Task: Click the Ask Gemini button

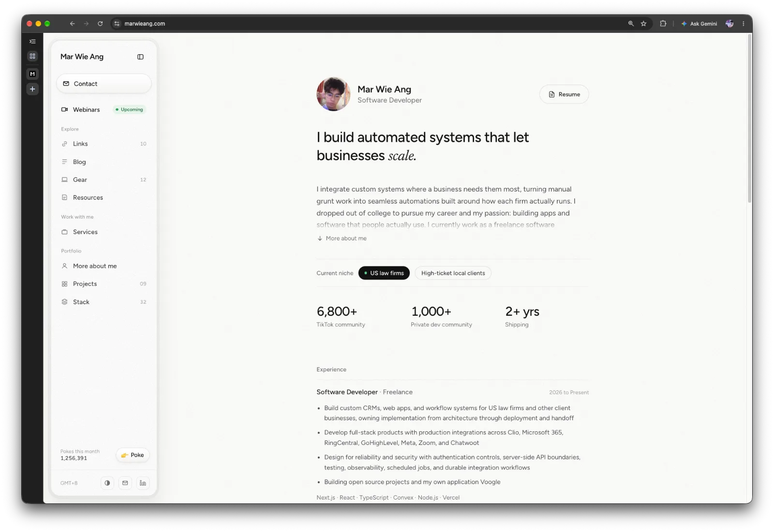Action: tap(699, 24)
